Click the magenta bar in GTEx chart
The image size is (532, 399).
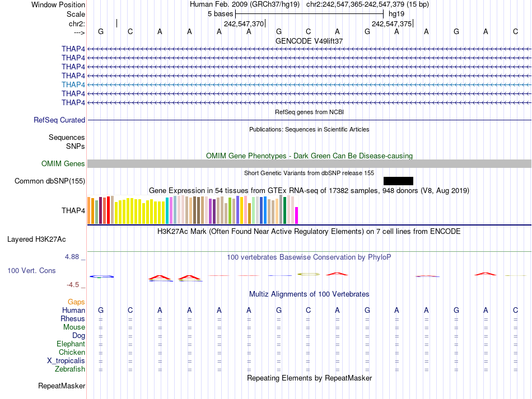[297, 215]
